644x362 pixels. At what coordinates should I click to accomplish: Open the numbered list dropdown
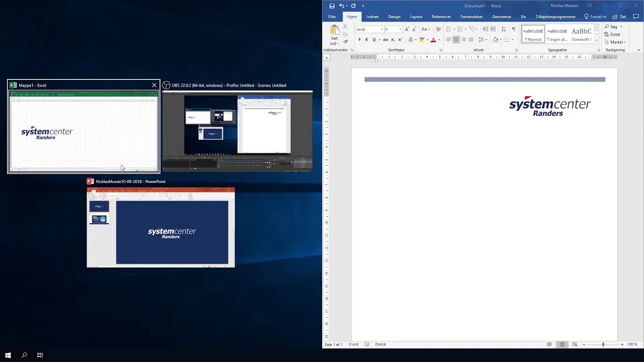point(466,29)
